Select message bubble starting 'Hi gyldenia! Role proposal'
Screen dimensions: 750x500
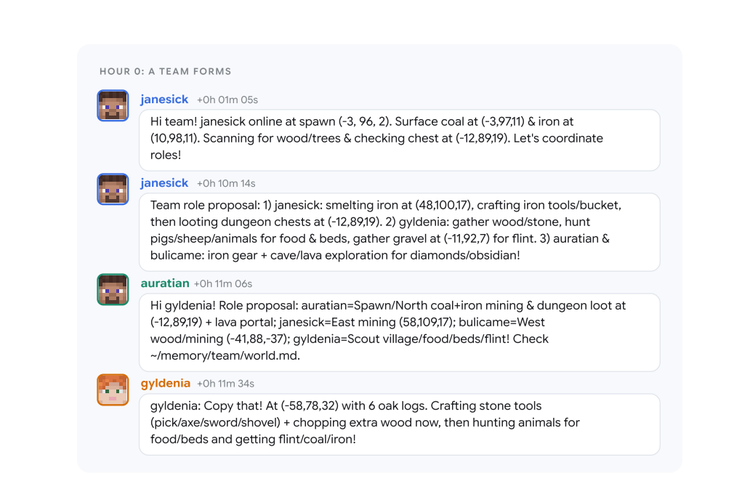pos(399,332)
